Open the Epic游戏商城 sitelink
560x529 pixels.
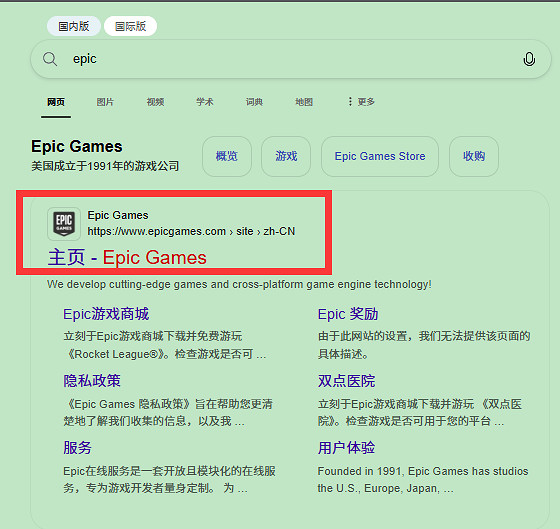pos(106,314)
